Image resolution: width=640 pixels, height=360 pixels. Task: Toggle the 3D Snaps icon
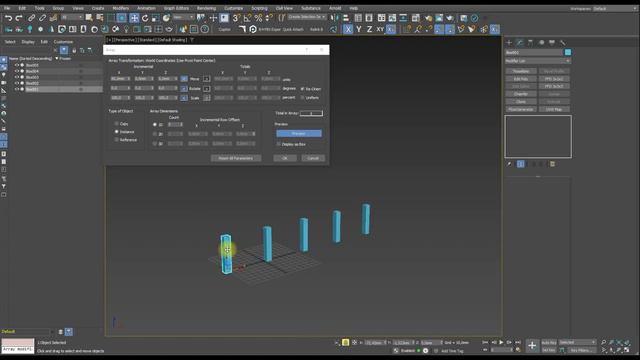point(236,18)
